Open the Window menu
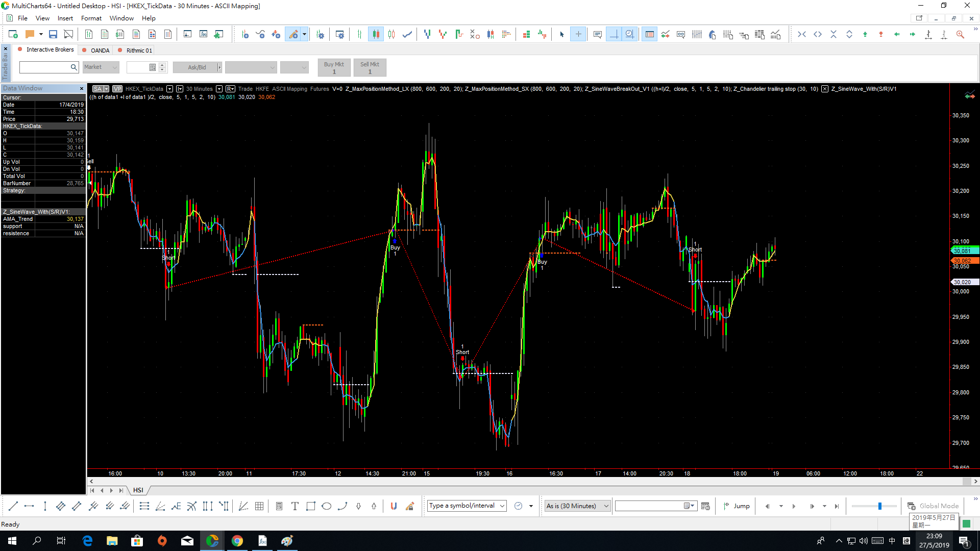This screenshot has height=551, width=980. click(x=121, y=18)
